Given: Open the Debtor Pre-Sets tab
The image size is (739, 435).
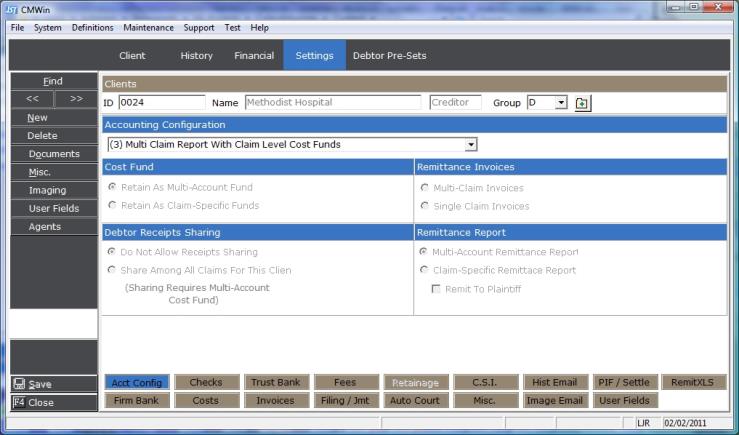Looking at the screenshot, I should [x=389, y=56].
